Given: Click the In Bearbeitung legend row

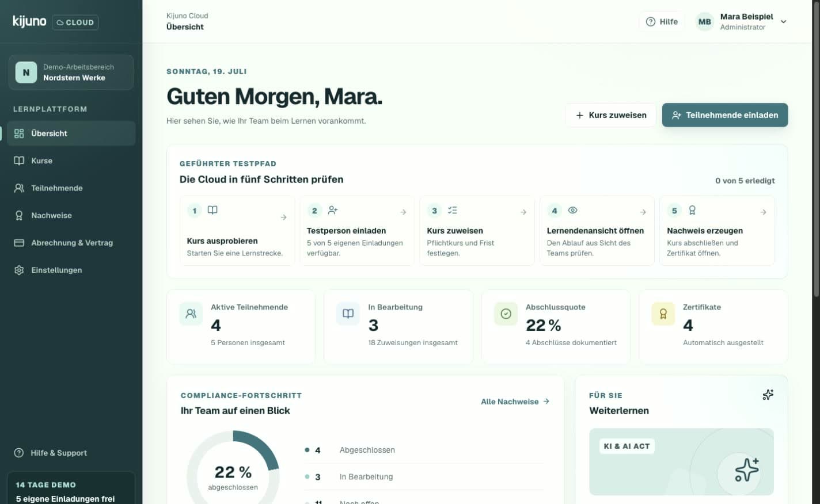Looking at the screenshot, I should pos(424,477).
